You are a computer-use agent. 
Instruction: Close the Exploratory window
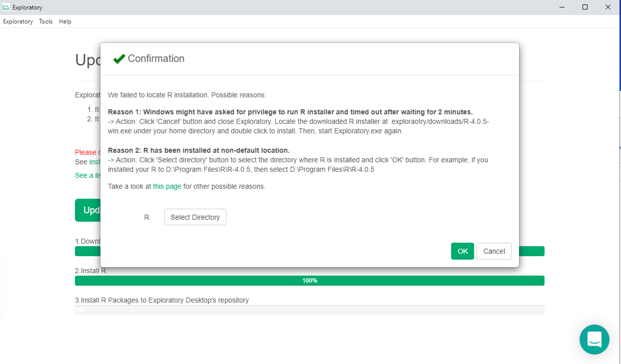pyautogui.click(x=608, y=7)
